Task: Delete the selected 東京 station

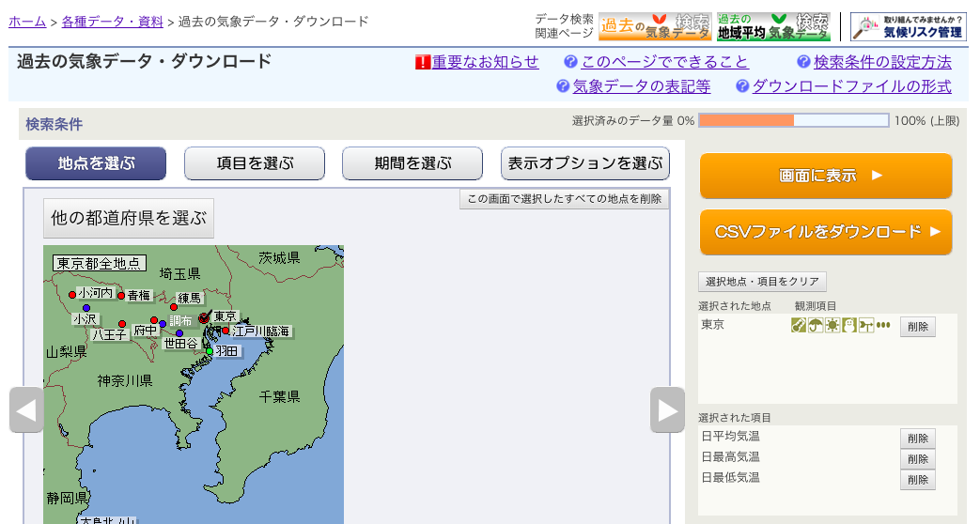Action: [x=917, y=327]
